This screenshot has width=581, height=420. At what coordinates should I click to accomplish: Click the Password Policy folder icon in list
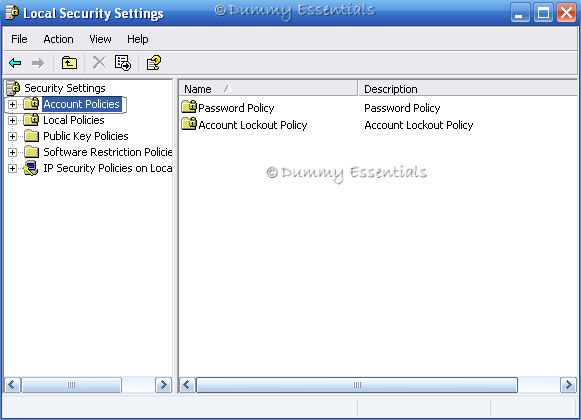(189, 107)
